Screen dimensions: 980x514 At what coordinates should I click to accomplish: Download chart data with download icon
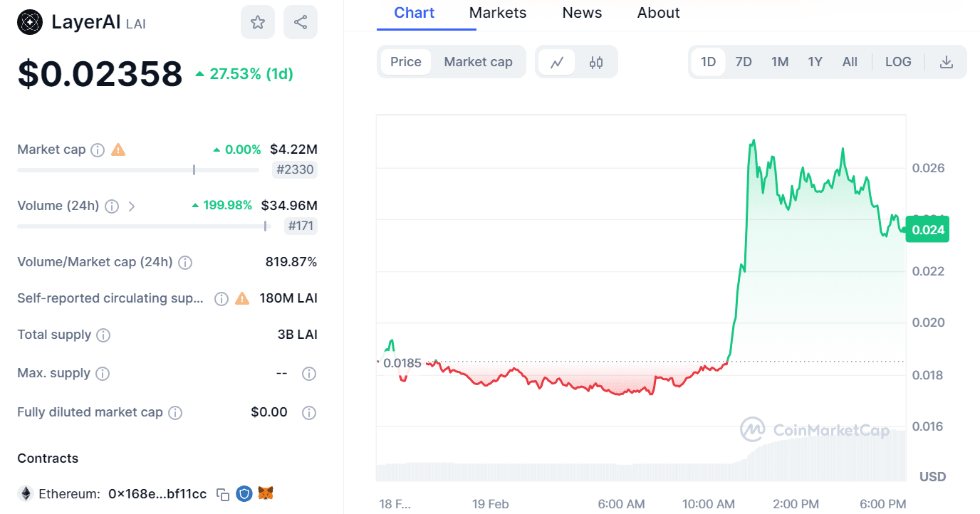(946, 62)
